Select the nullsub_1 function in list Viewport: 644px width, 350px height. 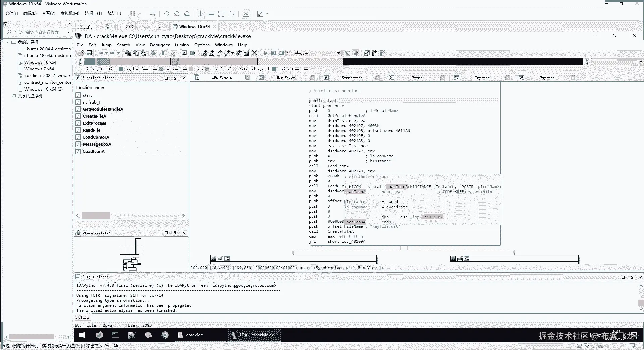click(92, 102)
